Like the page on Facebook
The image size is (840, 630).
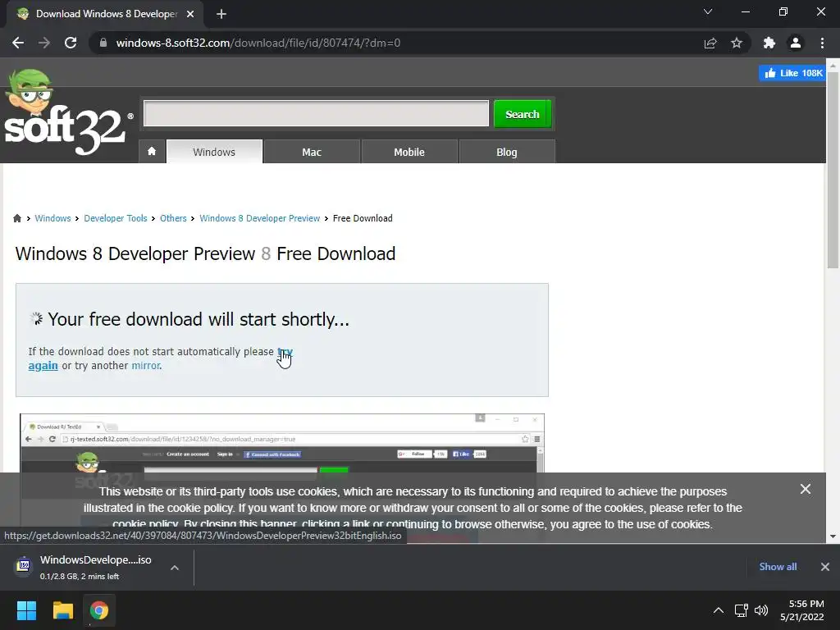tap(793, 73)
